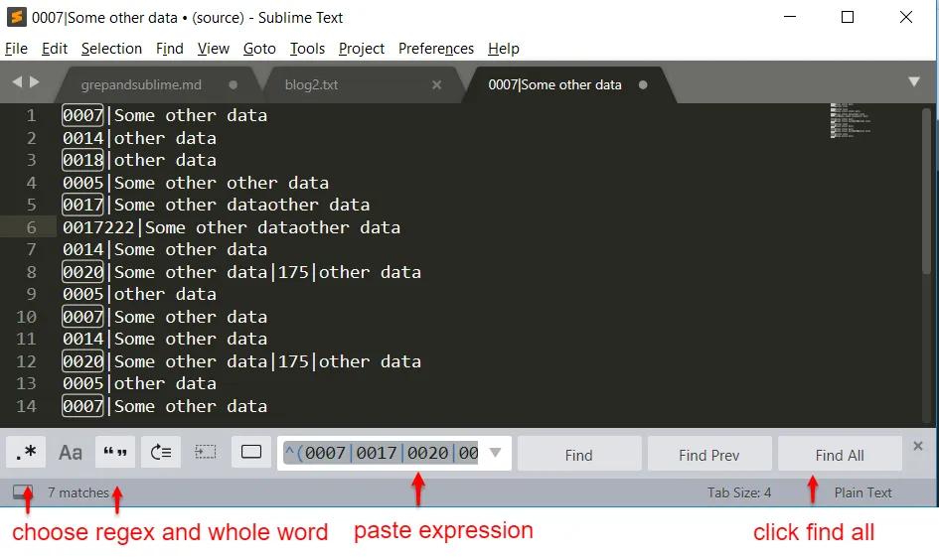Viewport: 939px width, 560px height.
Task: Open the File menu
Action: (x=16, y=49)
